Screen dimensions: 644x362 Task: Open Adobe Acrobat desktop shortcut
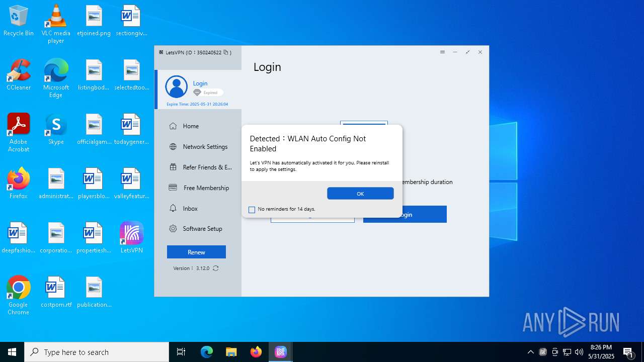point(19,132)
